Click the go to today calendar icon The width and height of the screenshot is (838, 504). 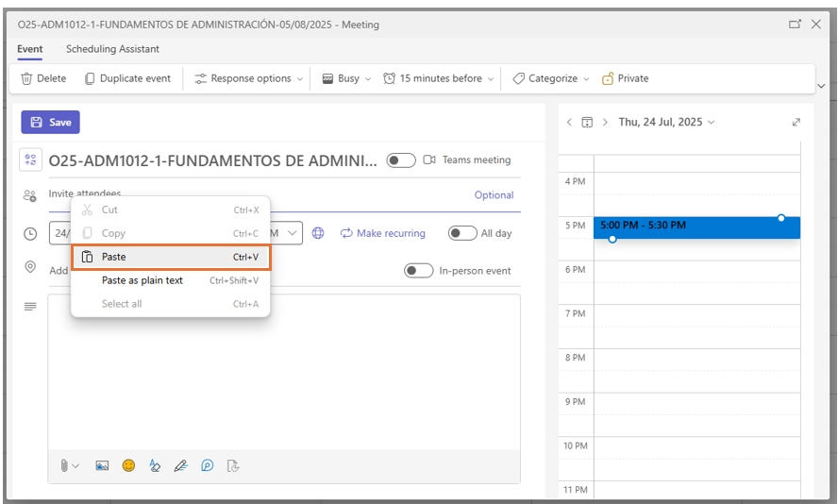(x=587, y=123)
